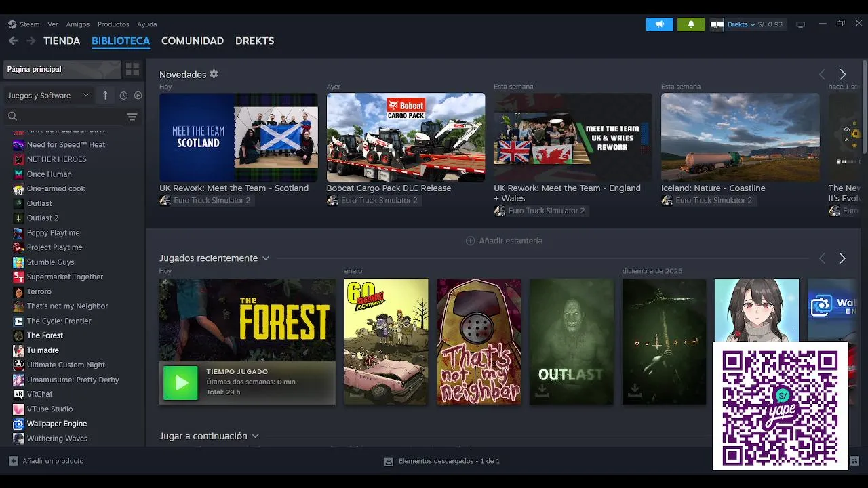Open the Productos menu
The image size is (868, 488).
113,24
